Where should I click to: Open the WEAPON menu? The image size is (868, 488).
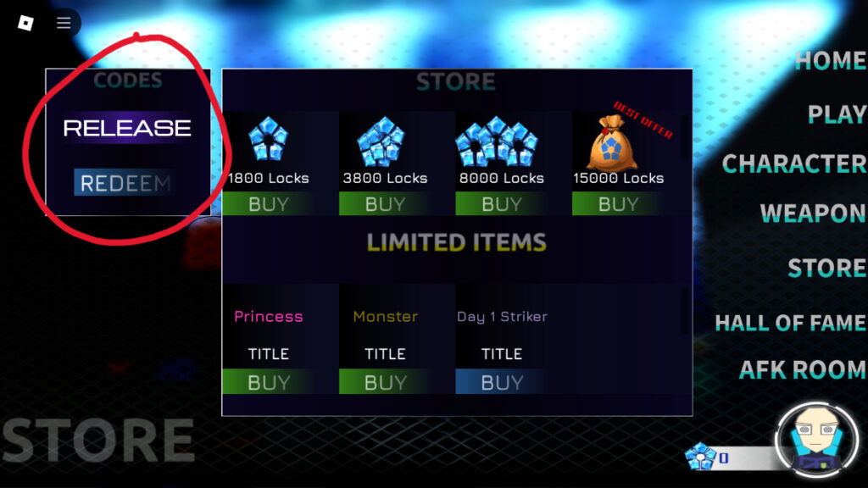[813, 213]
